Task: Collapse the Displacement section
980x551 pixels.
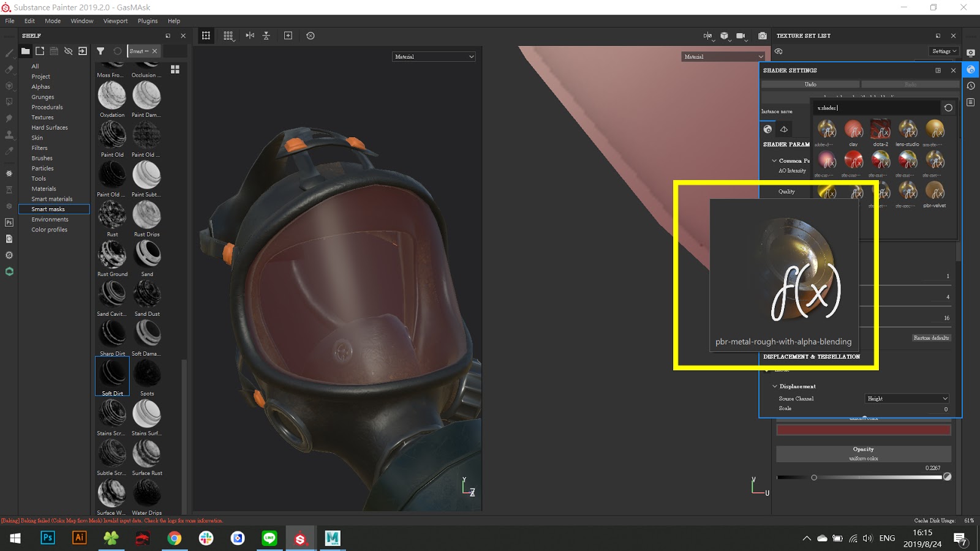Action: pyautogui.click(x=775, y=386)
